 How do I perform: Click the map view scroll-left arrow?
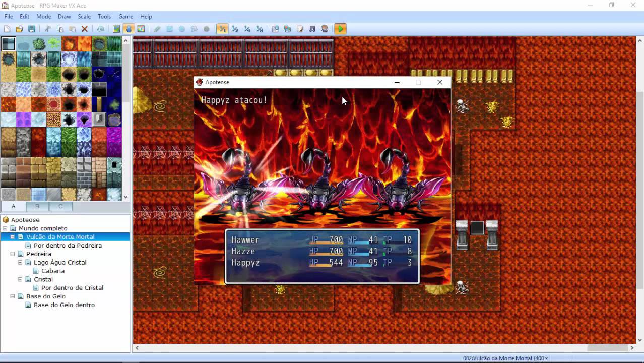pos(137,348)
